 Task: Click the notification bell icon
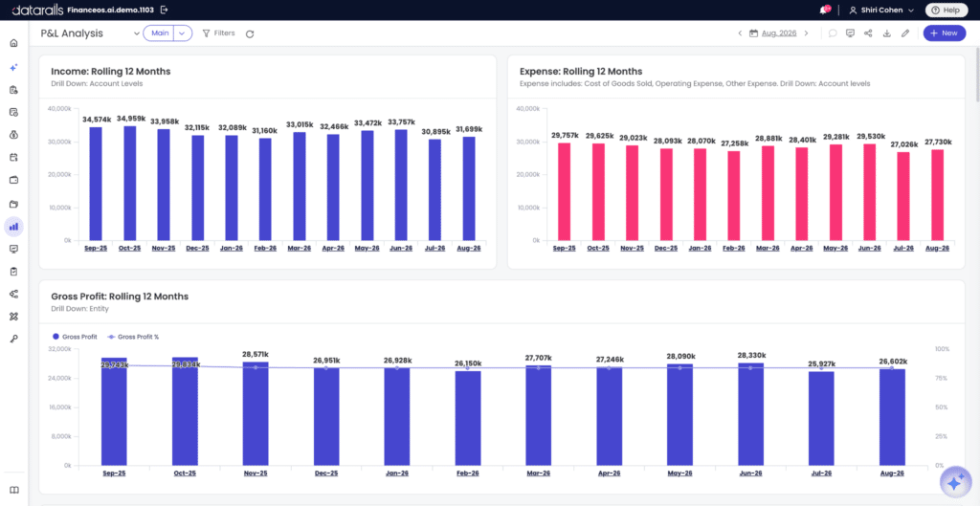pos(824,10)
